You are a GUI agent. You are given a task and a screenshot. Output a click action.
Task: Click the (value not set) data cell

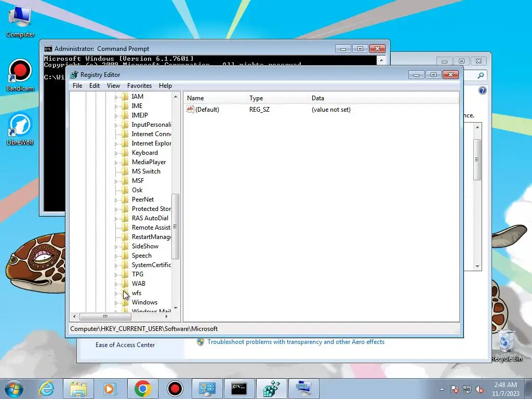point(331,110)
